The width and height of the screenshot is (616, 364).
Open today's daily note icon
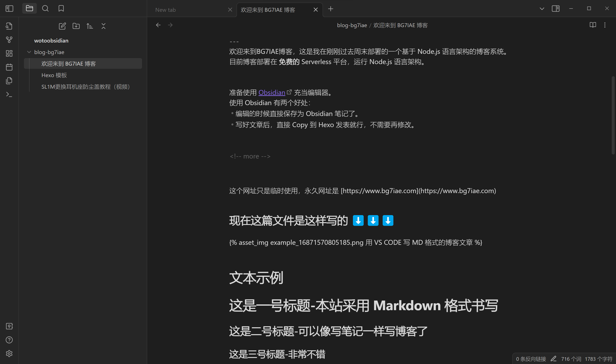[9, 67]
